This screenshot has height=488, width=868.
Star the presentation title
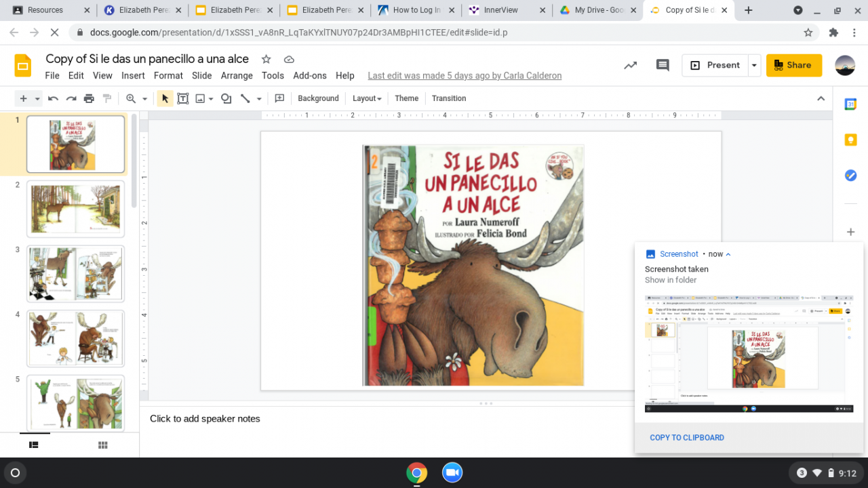tap(267, 59)
